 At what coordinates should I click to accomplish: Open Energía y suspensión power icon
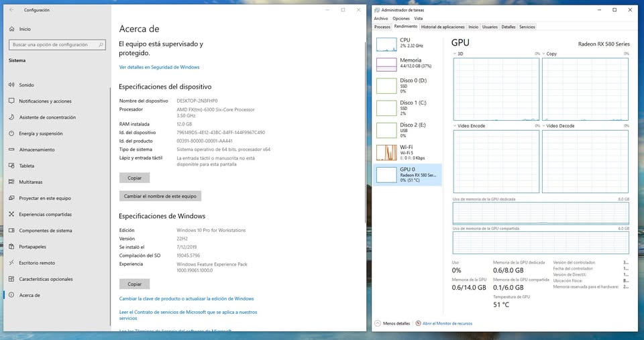(11, 133)
